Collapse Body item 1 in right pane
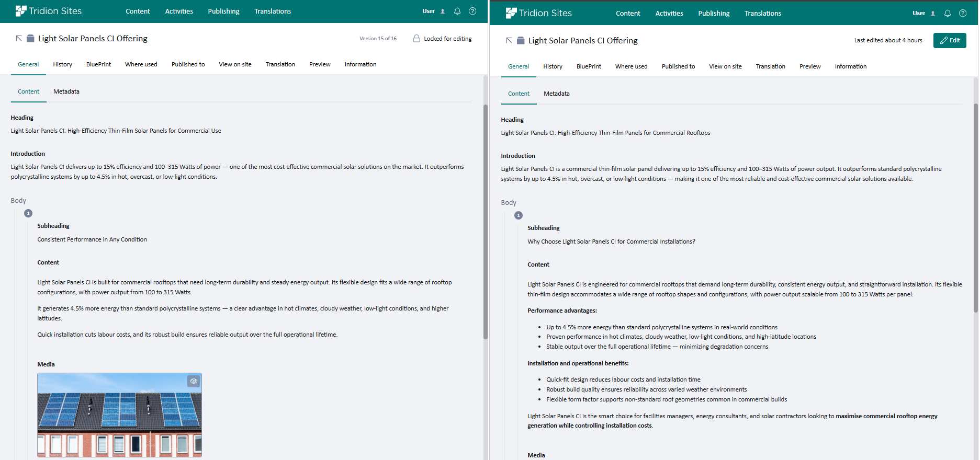Screen dimensions: 980x460 [x=519, y=215]
